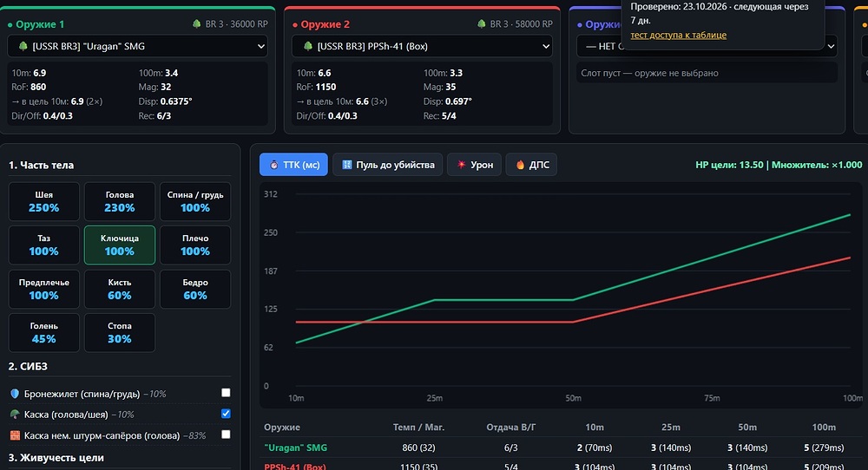The width and height of the screenshot is (868, 470).
Task: Click the green helmet icon beside Каска (голова/шея)
Action: tap(15, 415)
